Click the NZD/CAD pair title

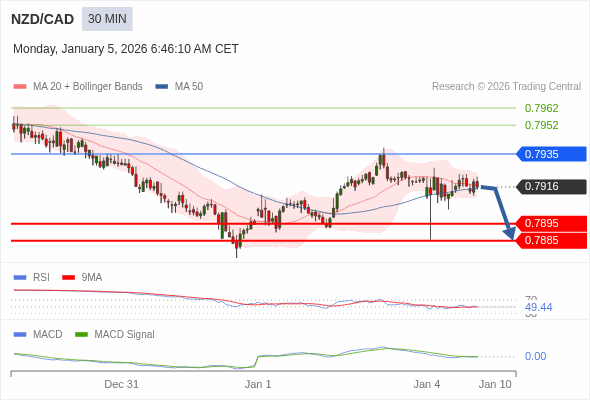coord(43,19)
